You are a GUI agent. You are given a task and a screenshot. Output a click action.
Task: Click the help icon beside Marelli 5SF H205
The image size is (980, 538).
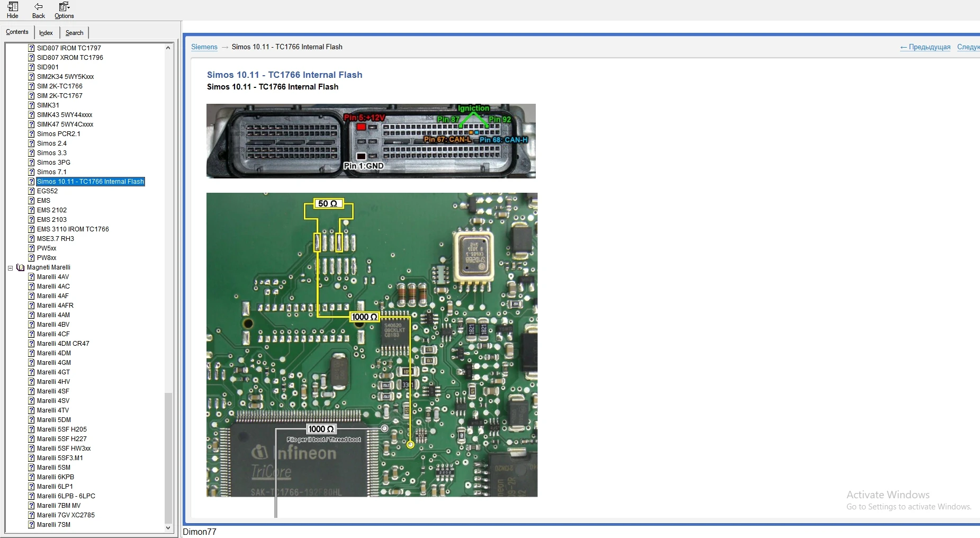[x=31, y=429]
